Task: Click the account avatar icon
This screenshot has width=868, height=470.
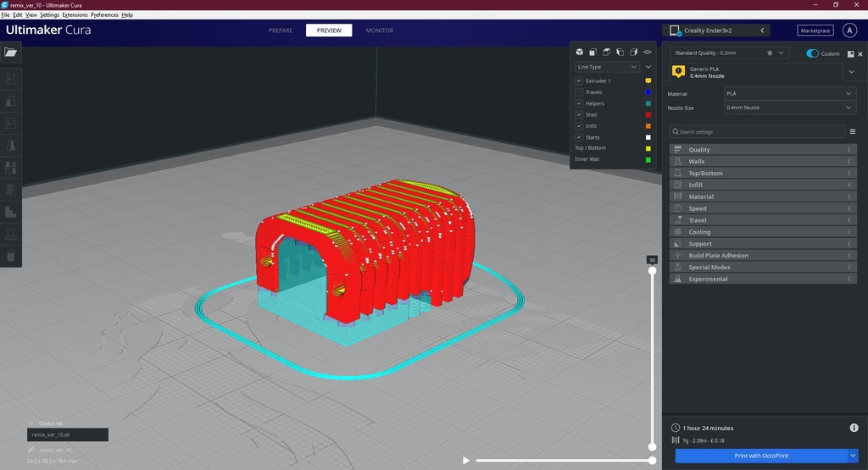Action: 850,30
